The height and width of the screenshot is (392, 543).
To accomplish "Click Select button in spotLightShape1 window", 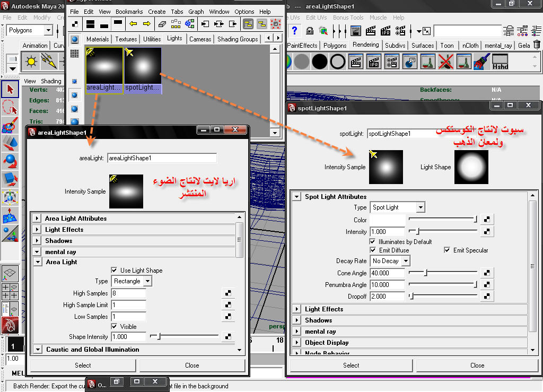I will pos(351,365).
